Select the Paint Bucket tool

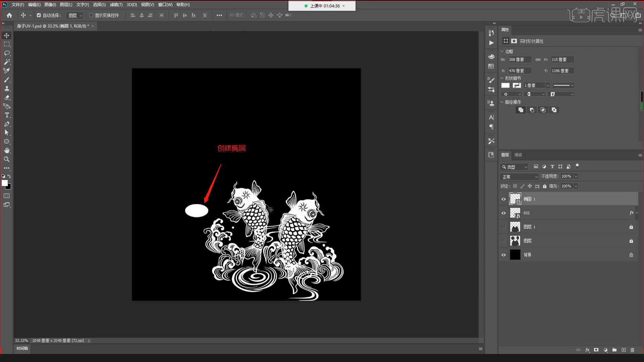(x=7, y=106)
